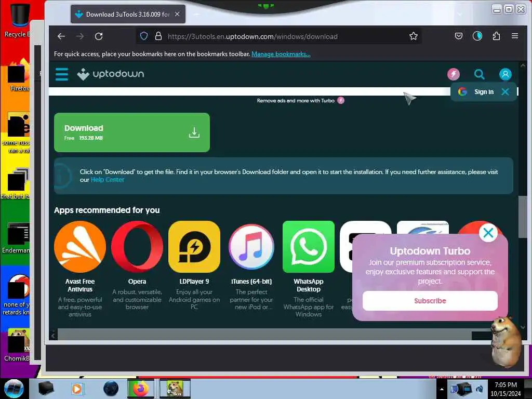Go back with the browser back arrow
Viewport: 532px width, 399px height.
click(61, 36)
